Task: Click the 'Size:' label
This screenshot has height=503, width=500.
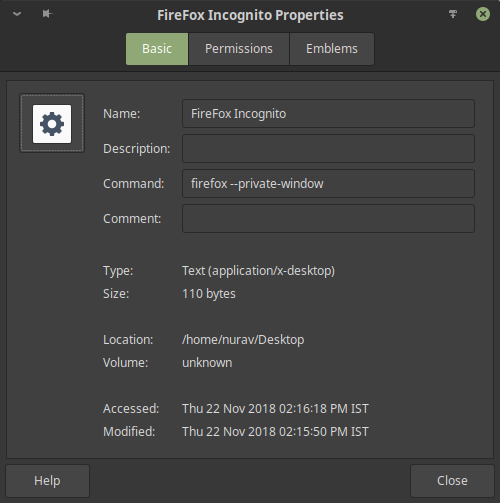Action: click(116, 294)
